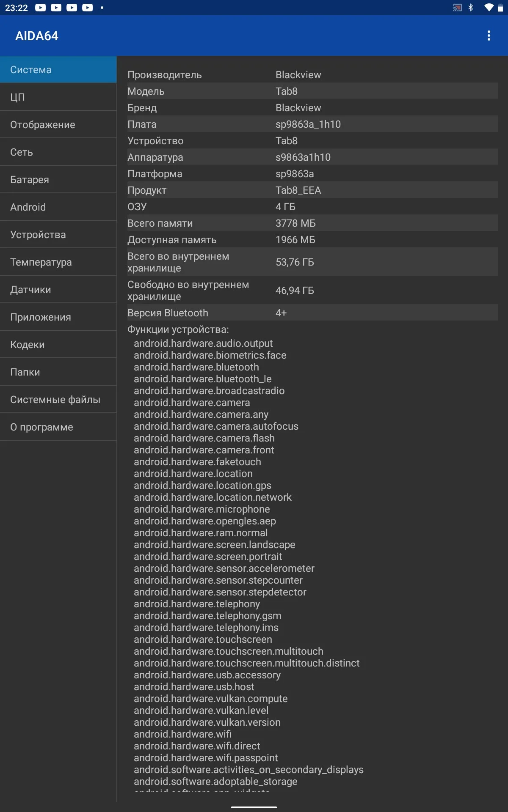Screen dimensions: 508x812
Task: View the Приложения list
Action: 58,317
